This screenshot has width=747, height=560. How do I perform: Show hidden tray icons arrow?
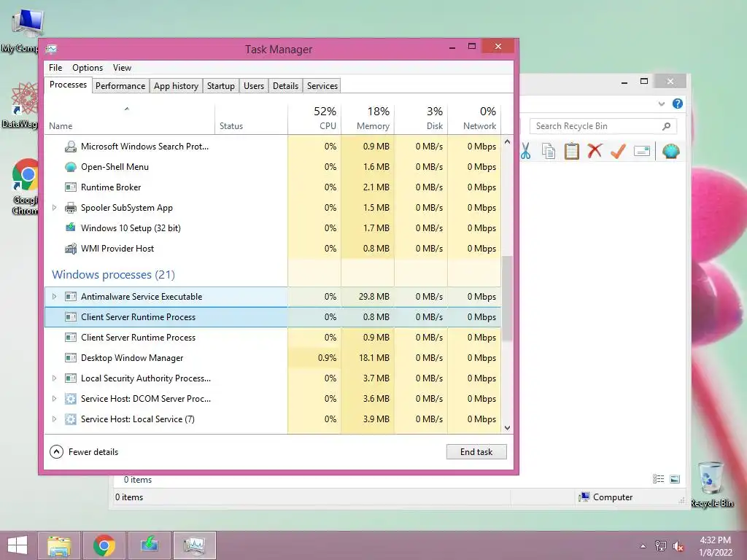point(643,546)
